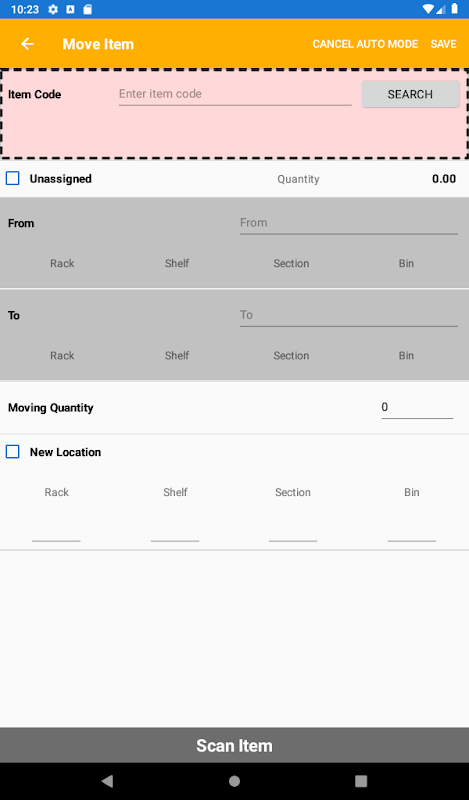Select Shelf label in To section
469x800 pixels.
point(177,356)
